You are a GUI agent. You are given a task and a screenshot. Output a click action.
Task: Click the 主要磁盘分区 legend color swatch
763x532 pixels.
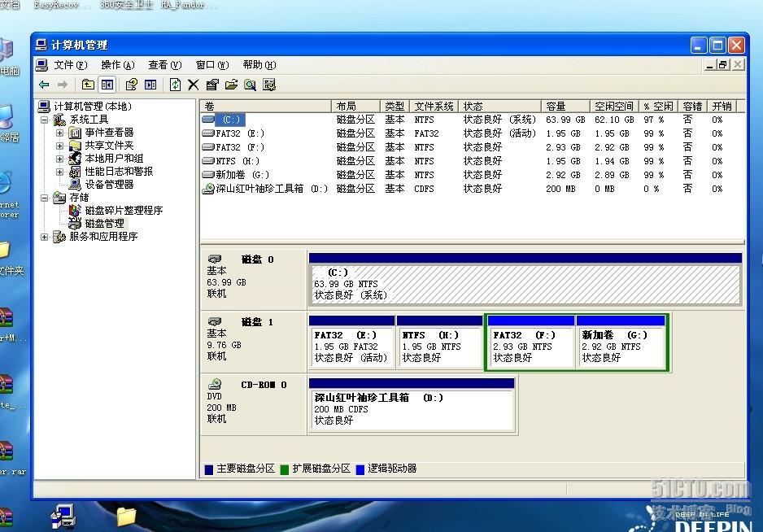click(209, 469)
